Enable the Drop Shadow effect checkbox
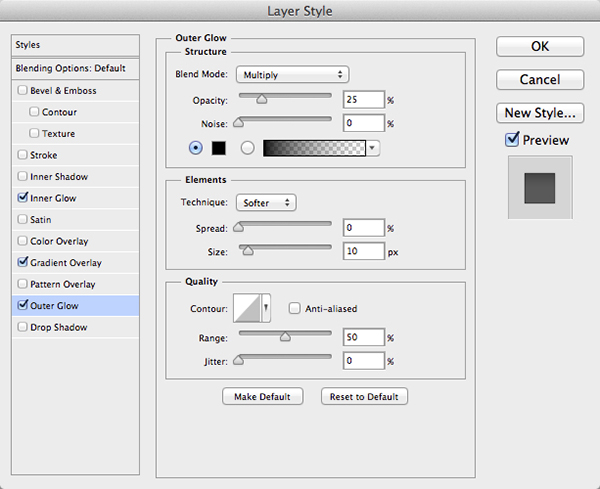Screen dimensions: 600x489 click(23, 328)
